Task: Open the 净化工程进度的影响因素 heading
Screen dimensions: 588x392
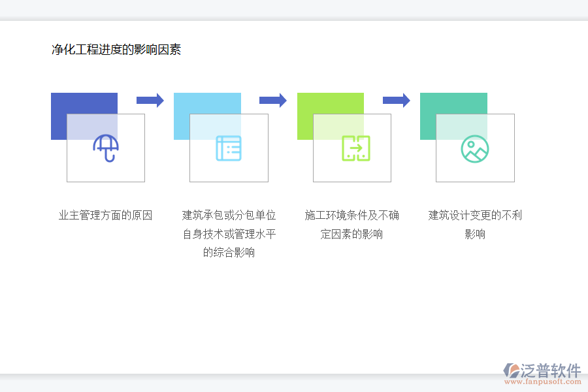Action: click(x=115, y=49)
